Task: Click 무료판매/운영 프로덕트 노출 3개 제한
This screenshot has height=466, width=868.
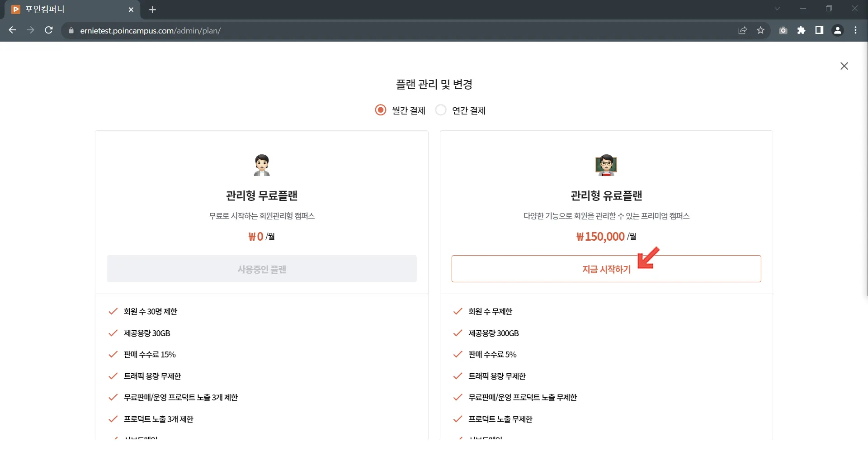Action: pyautogui.click(x=181, y=397)
